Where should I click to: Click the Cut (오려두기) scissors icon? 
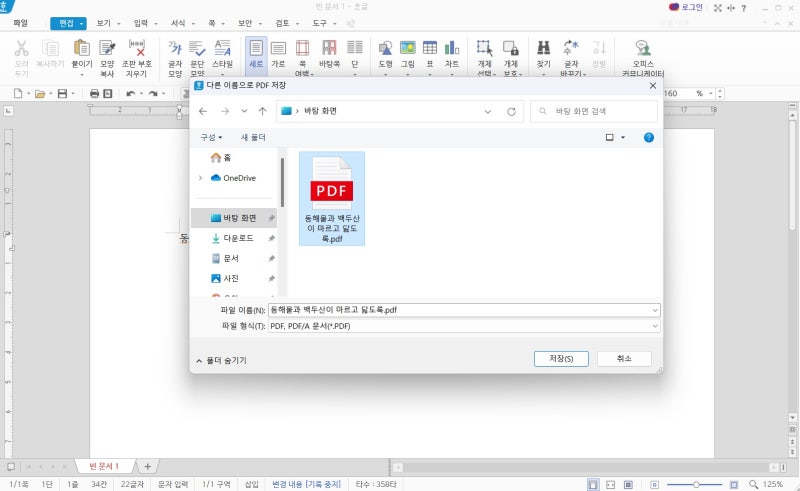click(x=21, y=48)
